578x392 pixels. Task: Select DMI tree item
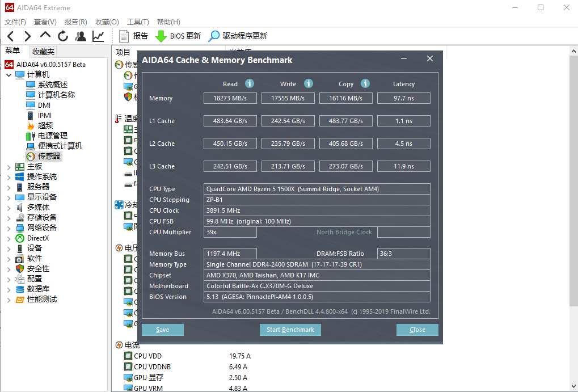tap(39, 105)
